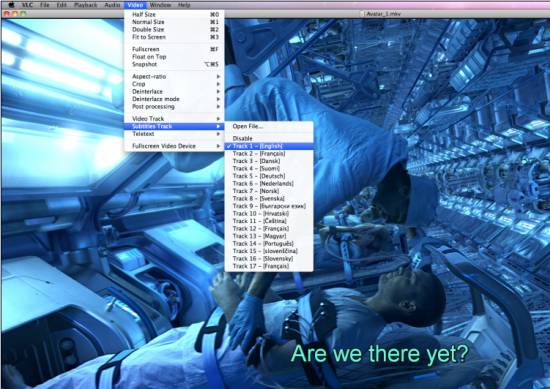Take a Snapshot of the video

tap(174, 65)
